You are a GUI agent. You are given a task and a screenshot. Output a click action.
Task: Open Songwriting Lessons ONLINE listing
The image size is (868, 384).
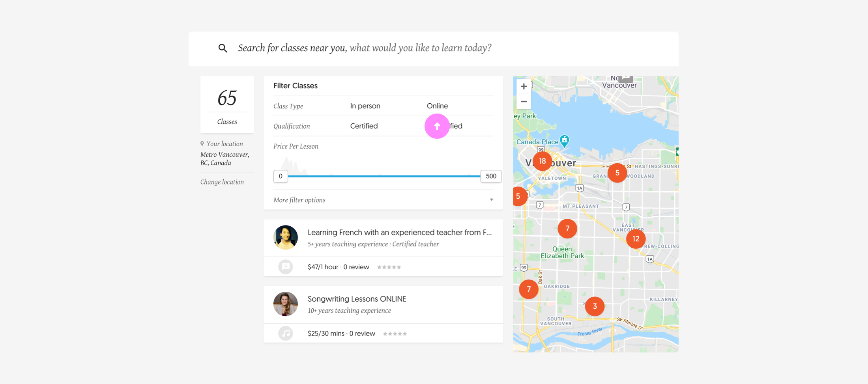pos(357,299)
